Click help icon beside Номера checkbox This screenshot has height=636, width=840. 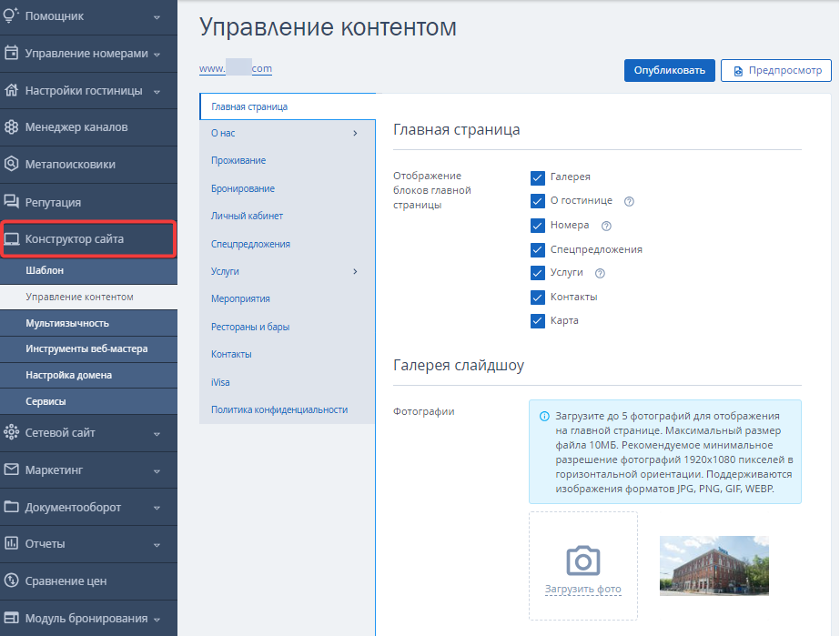click(606, 227)
